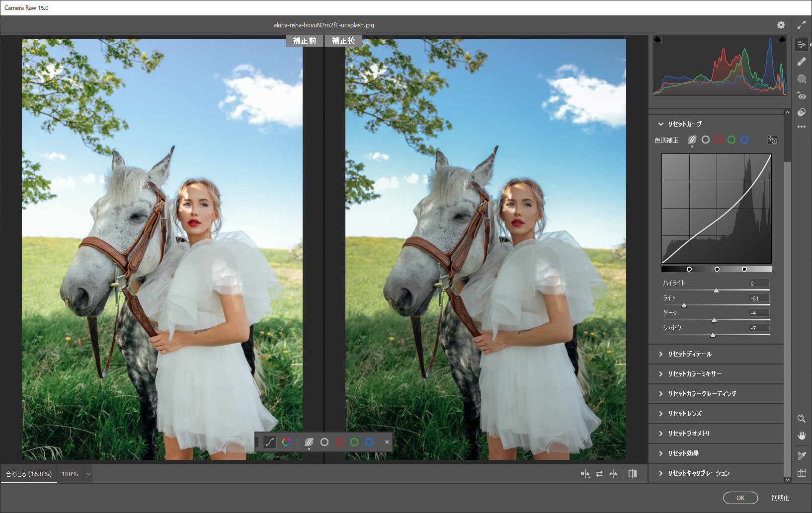Choose parametric curve in floating toolbar
The image size is (812, 513).
click(x=309, y=442)
